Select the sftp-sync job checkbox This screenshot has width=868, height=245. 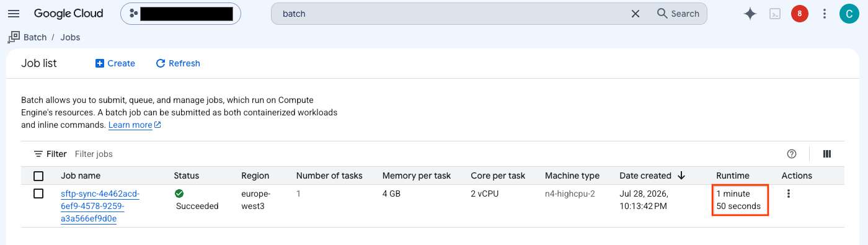click(38, 194)
